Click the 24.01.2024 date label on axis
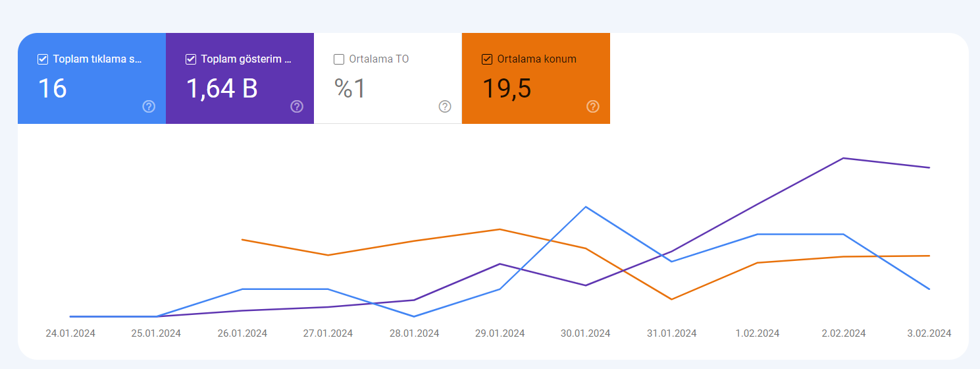The height and width of the screenshot is (369, 980). coord(70,333)
